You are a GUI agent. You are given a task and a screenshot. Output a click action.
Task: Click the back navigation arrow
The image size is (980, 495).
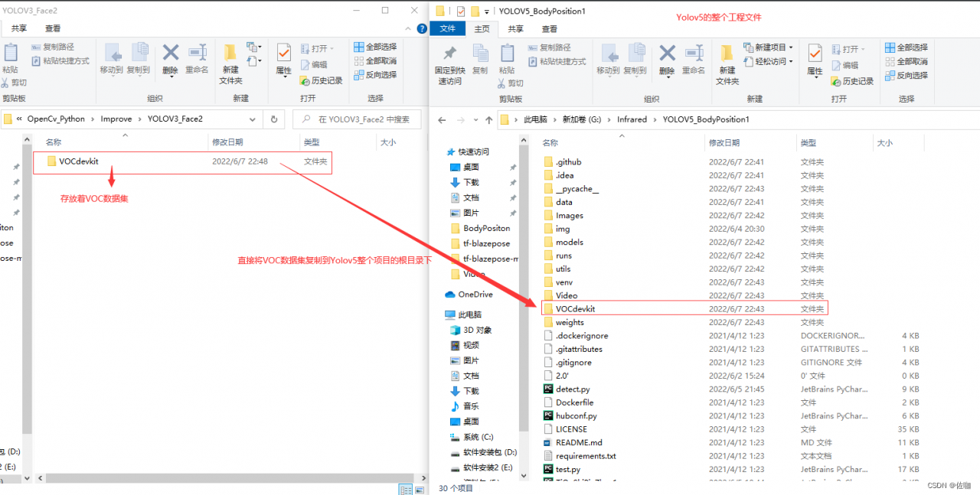pyautogui.click(x=441, y=119)
